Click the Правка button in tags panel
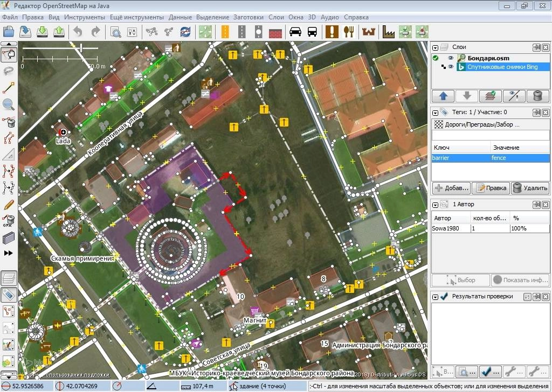Viewport: 552px width, 392px height. 491,188
